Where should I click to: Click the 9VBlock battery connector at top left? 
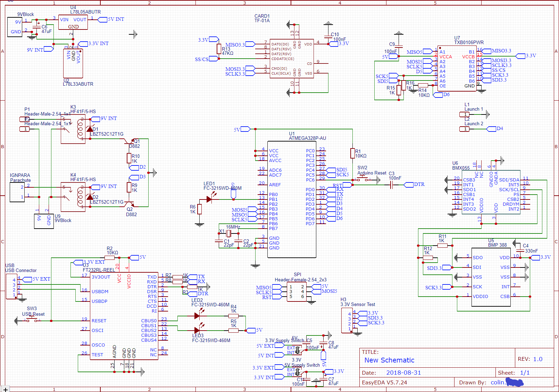[15, 27]
